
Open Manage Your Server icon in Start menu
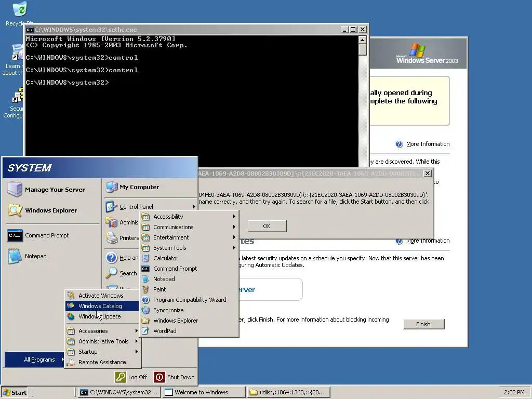[x=15, y=189]
